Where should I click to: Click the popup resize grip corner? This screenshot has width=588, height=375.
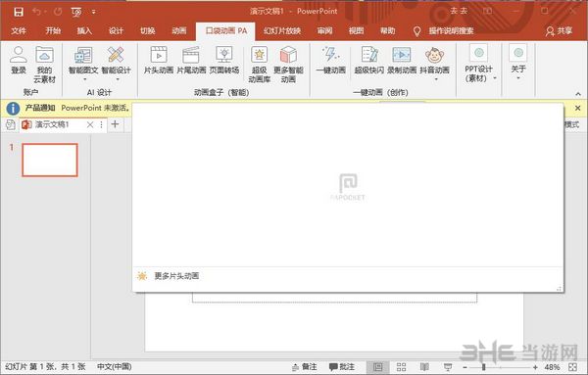(559, 289)
